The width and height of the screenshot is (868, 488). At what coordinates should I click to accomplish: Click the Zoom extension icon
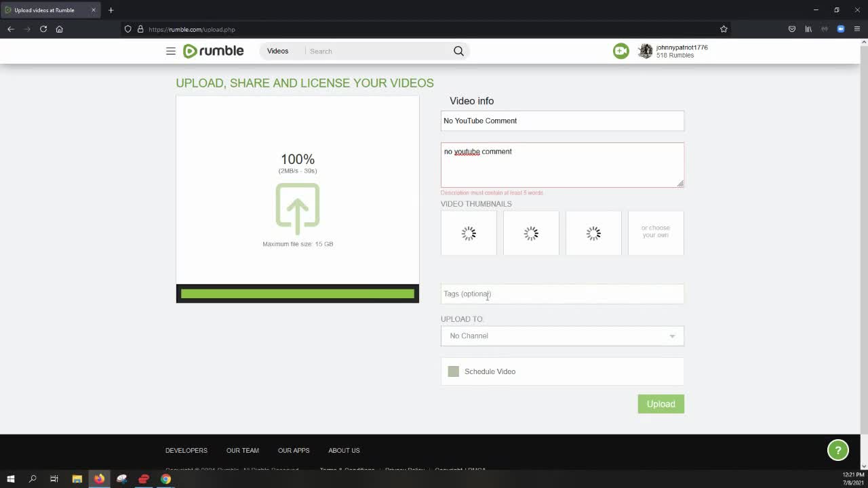841,29
